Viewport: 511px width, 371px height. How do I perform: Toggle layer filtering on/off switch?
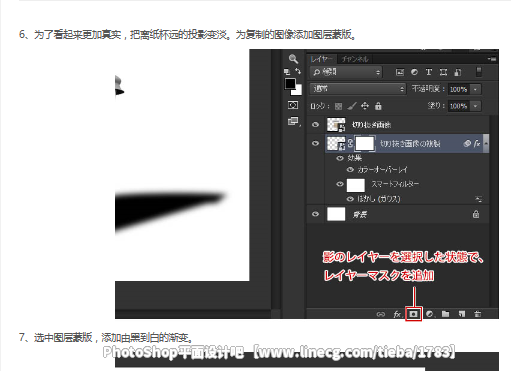click(x=479, y=72)
